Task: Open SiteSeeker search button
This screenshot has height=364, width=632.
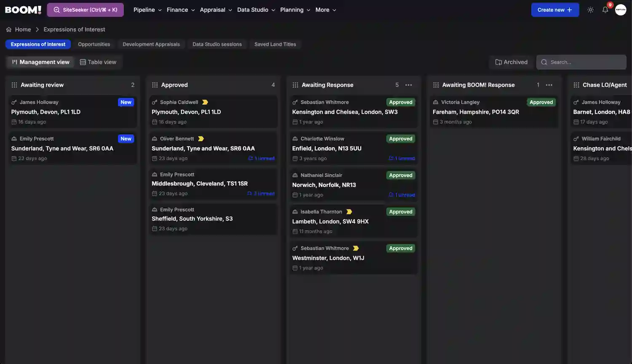Action: point(85,10)
